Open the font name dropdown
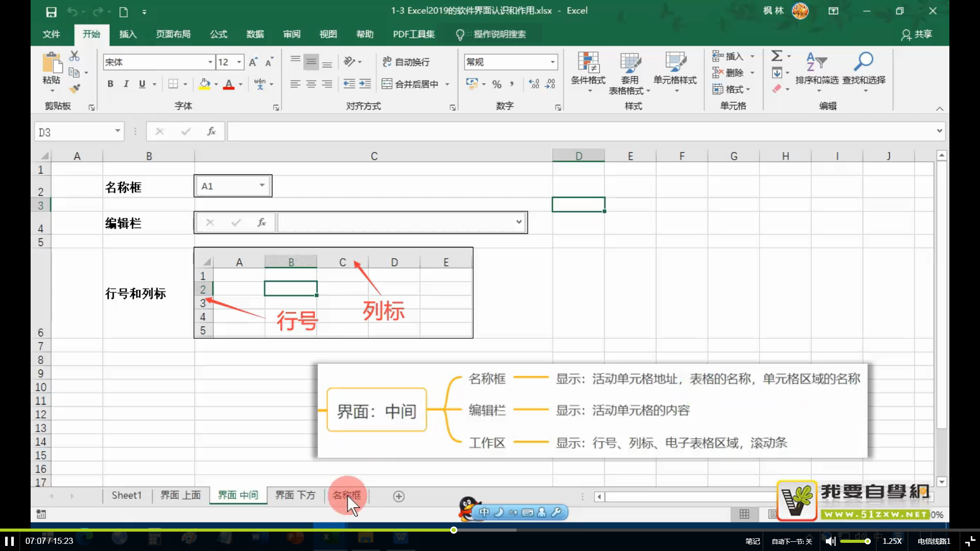The height and width of the screenshot is (551, 980). point(210,62)
